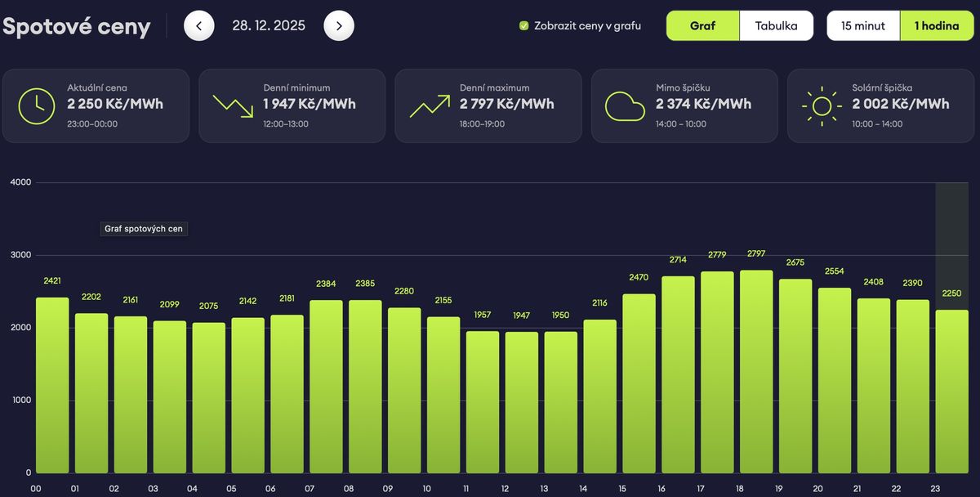Click the date 28. 12. 2025
This screenshot has height=497, width=980.
point(269,26)
